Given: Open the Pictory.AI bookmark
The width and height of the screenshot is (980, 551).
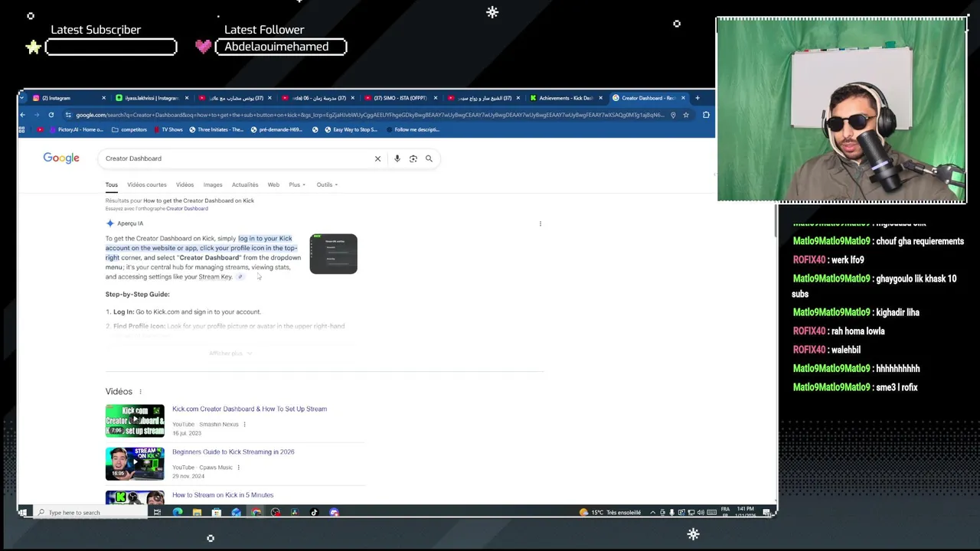Looking at the screenshot, I should [75, 129].
